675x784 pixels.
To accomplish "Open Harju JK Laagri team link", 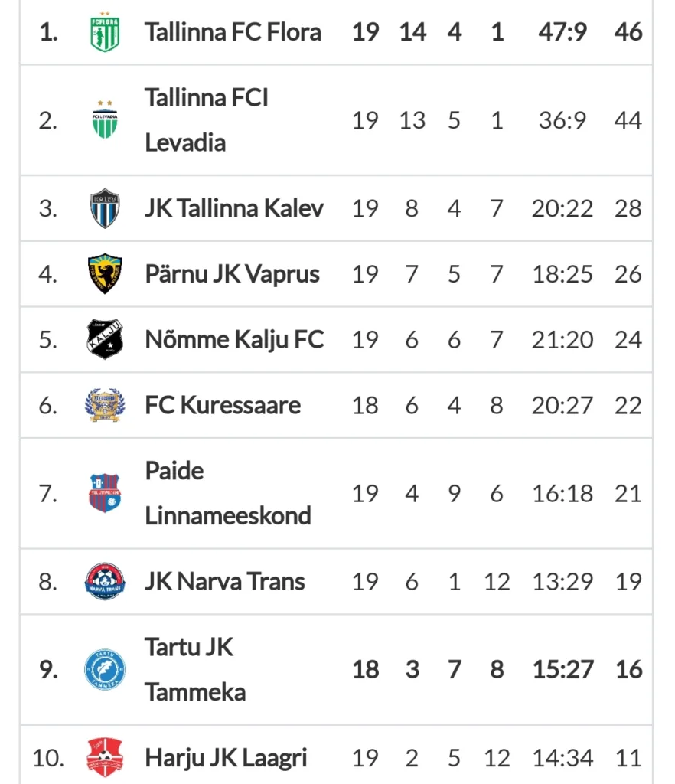I will tap(226, 757).
